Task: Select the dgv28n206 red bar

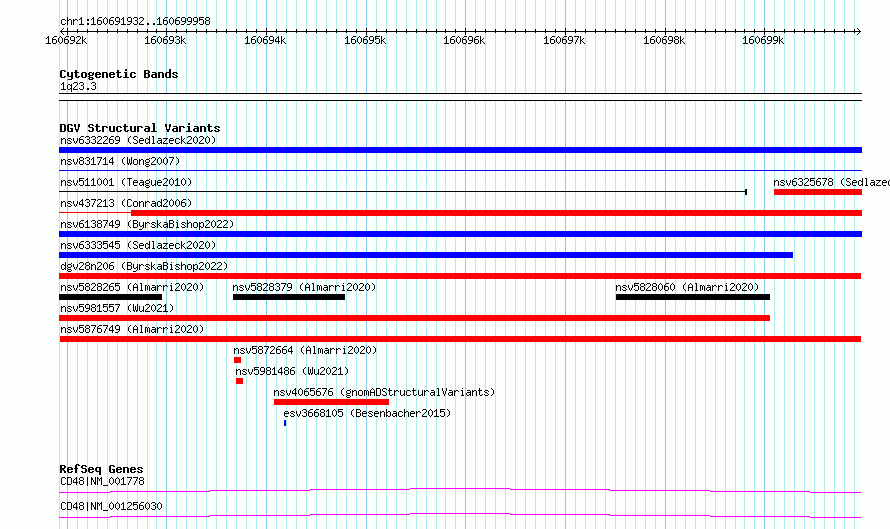Action: pyautogui.click(x=460, y=276)
